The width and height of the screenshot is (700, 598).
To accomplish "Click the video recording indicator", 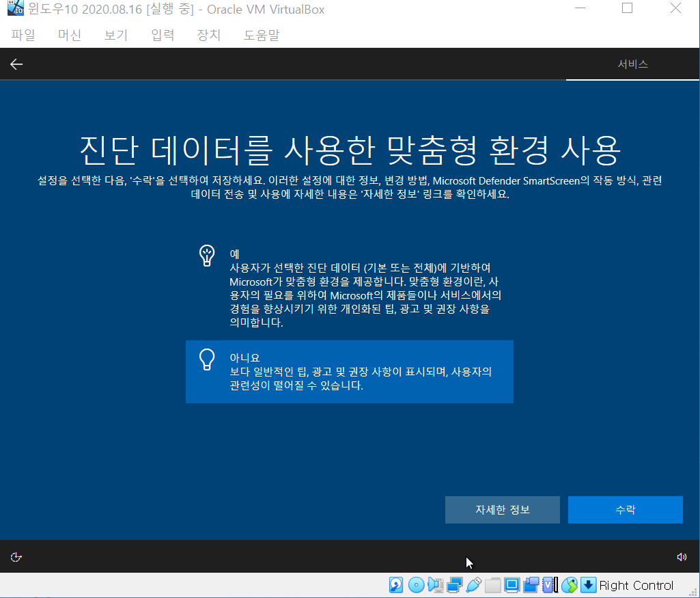I will (531, 585).
